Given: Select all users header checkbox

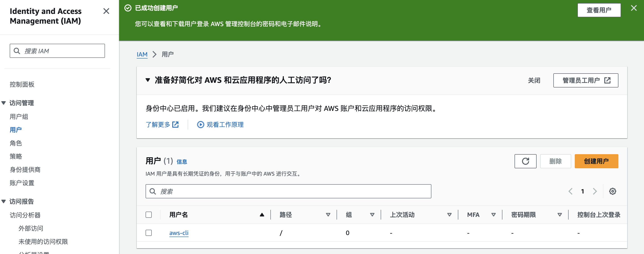Looking at the screenshot, I should pyautogui.click(x=149, y=215).
